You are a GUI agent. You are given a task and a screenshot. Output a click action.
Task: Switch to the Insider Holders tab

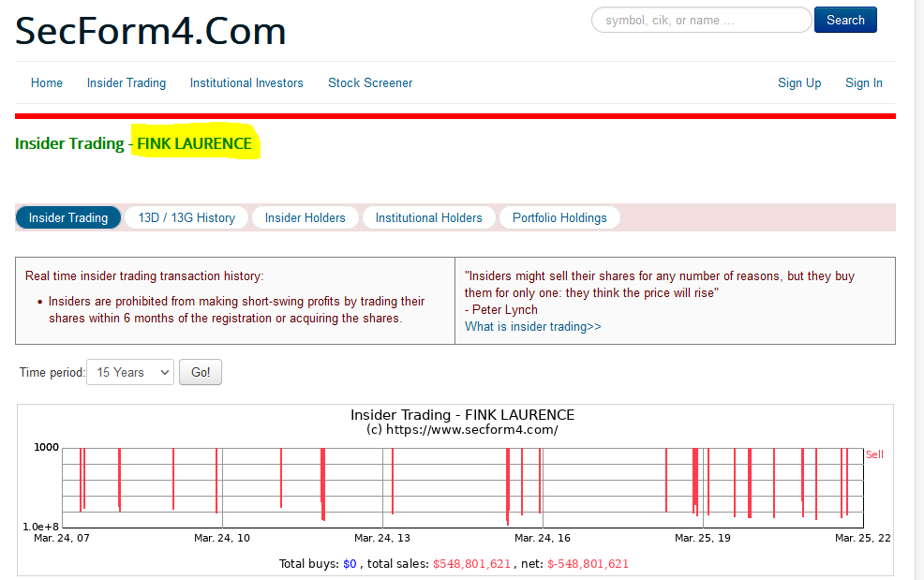click(305, 217)
